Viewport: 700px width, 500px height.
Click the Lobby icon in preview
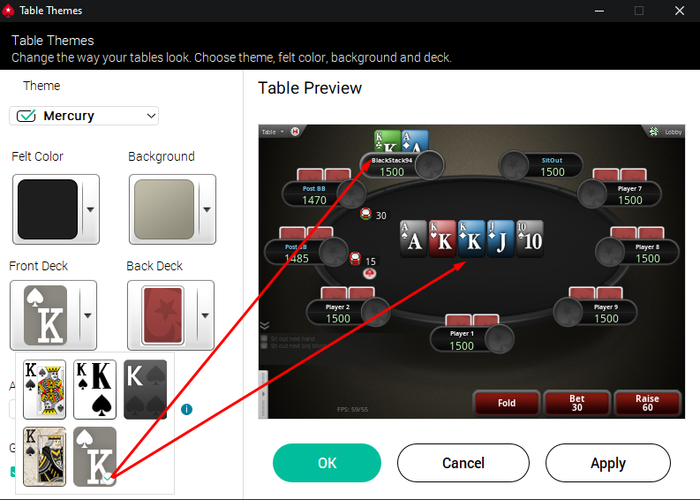(654, 131)
